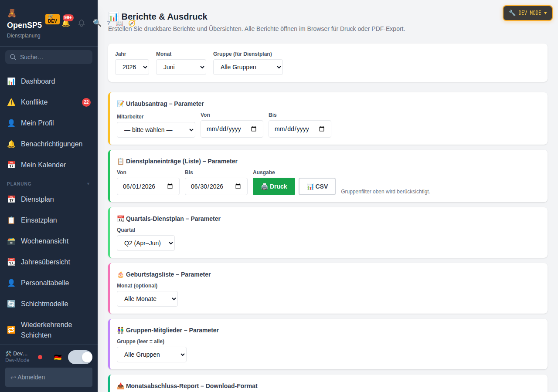558x392 pixels.
Task: Click the open book icon in header
Action: [x=119, y=23]
